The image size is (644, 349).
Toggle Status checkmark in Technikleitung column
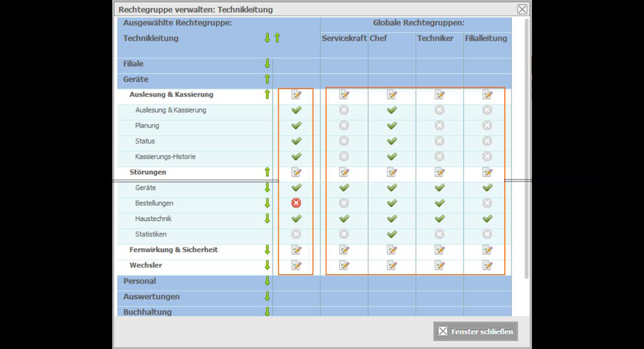point(296,141)
